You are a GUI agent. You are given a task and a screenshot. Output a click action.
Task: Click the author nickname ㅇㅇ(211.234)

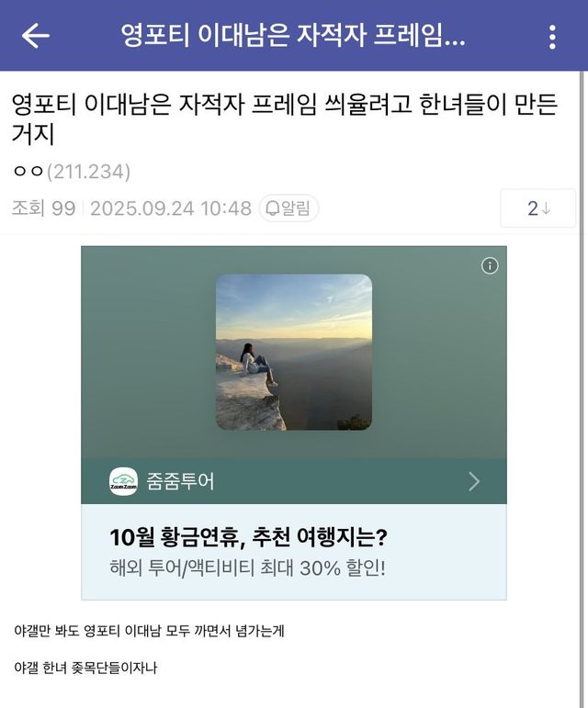pyautogui.click(x=72, y=172)
